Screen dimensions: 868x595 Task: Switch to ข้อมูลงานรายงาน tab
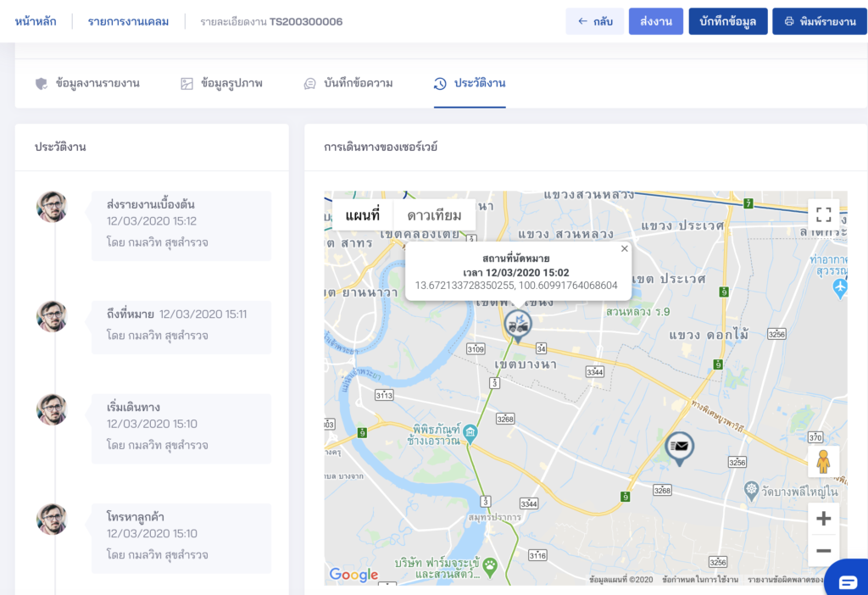(87, 84)
